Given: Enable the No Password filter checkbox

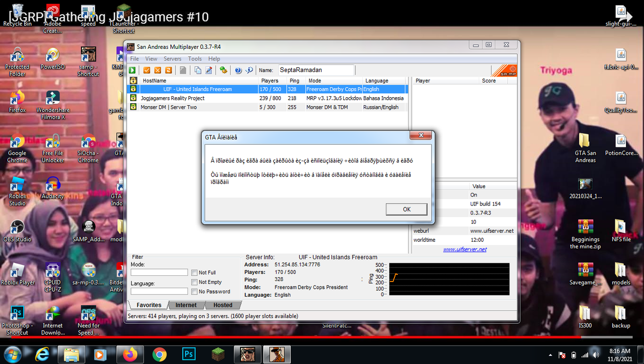Looking at the screenshot, I should click(194, 292).
